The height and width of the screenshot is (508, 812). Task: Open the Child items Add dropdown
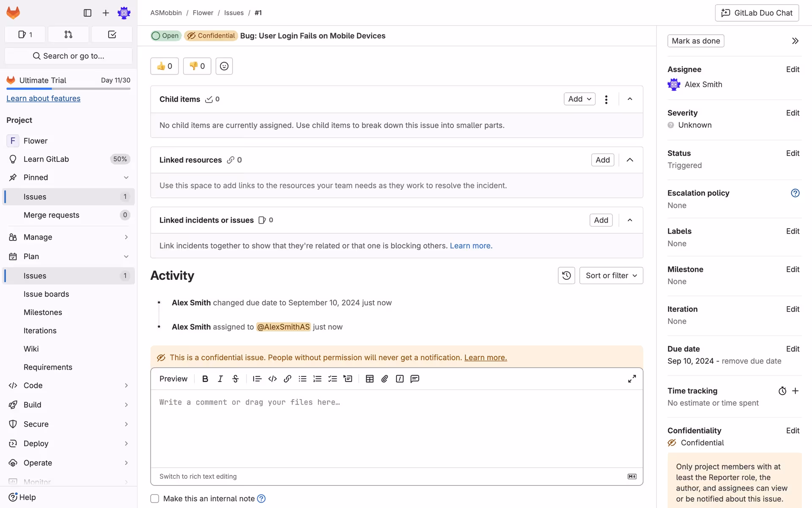pyautogui.click(x=579, y=99)
